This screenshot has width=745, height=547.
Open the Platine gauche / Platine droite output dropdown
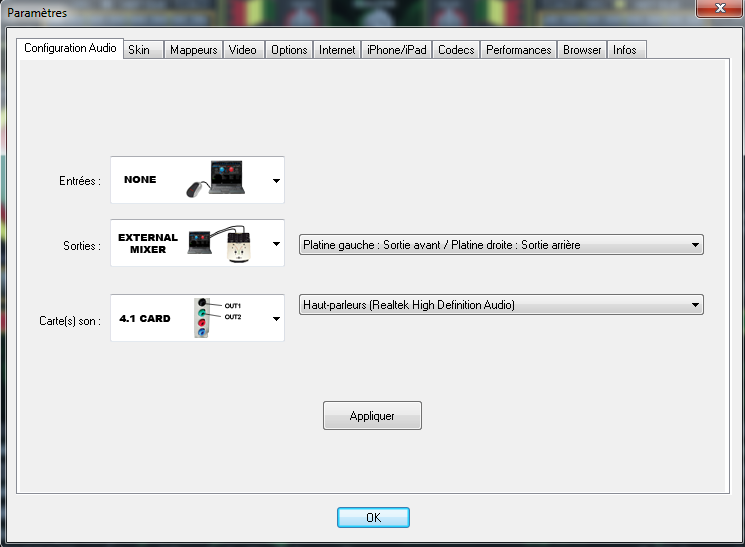pos(501,245)
